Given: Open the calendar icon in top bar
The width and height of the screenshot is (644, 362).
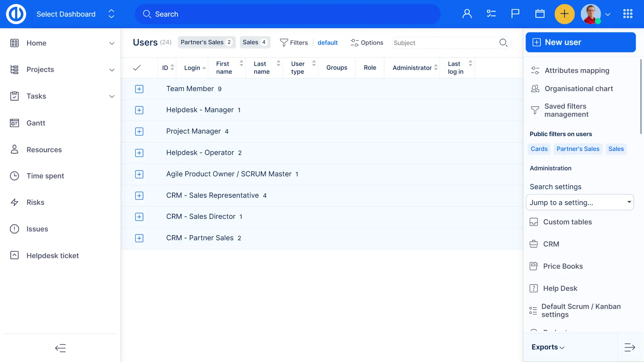Looking at the screenshot, I should (x=540, y=14).
